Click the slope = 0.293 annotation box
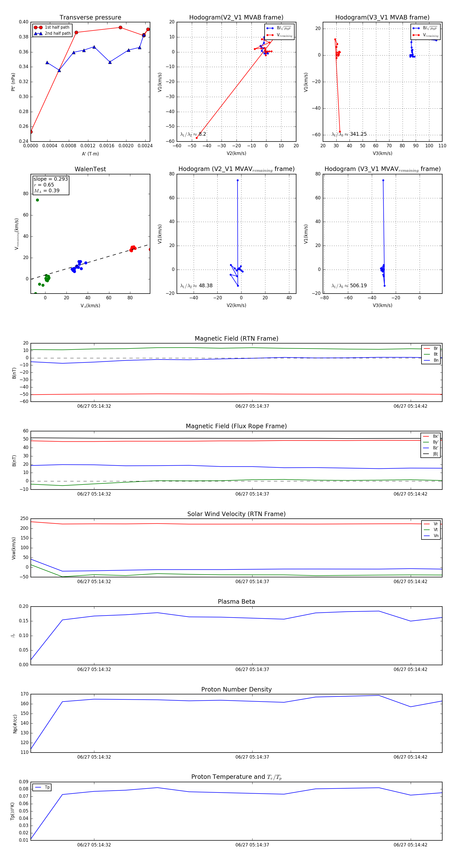The width and height of the screenshot is (473, 868). 50,179
